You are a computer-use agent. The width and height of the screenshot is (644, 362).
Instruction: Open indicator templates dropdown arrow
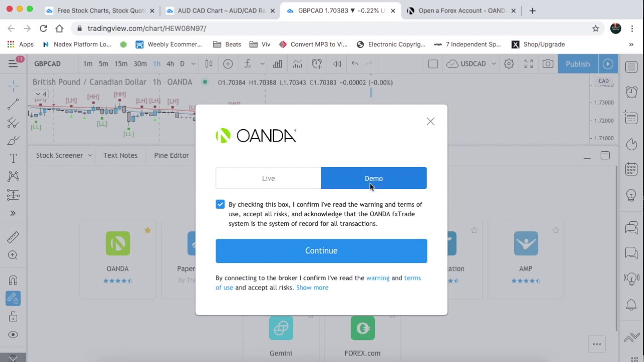click(x=262, y=64)
